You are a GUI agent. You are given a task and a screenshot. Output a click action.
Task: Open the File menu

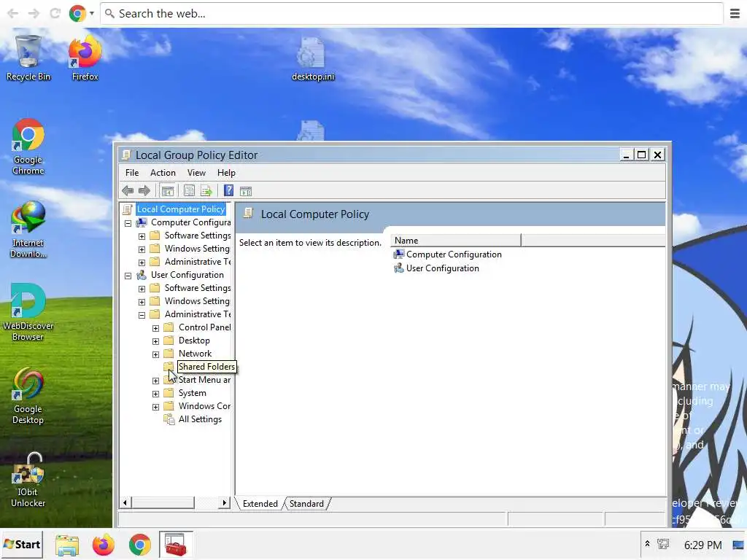coord(132,173)
